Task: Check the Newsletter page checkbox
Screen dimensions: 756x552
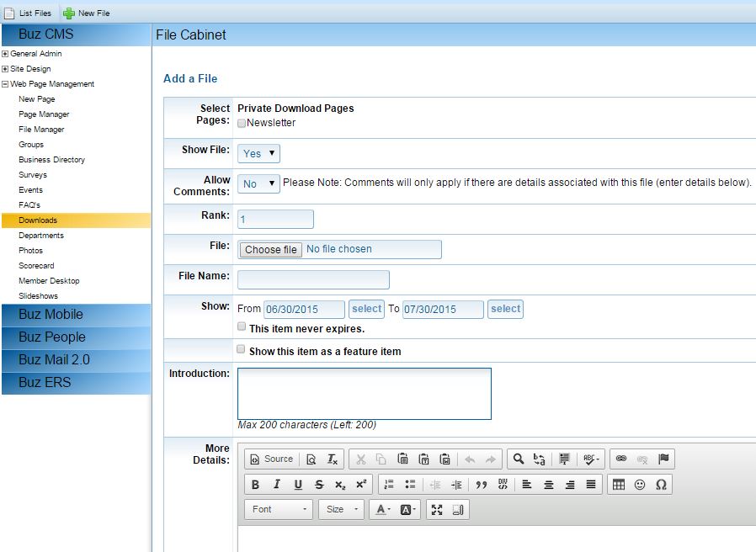Action: 242,123
